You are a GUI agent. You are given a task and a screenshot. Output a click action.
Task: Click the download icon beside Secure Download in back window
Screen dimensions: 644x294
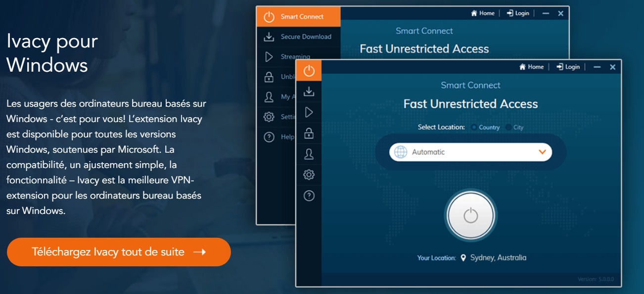pyautogui.click(x=269, y=37)
